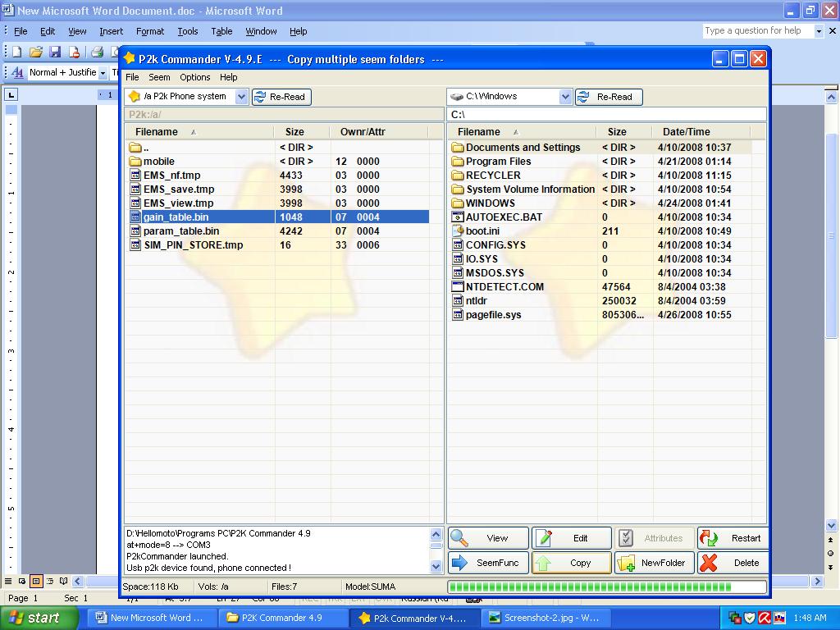840x630 pixels.
Task: Open the Help menu in P2k Commander
Action: tap(228, 77)
